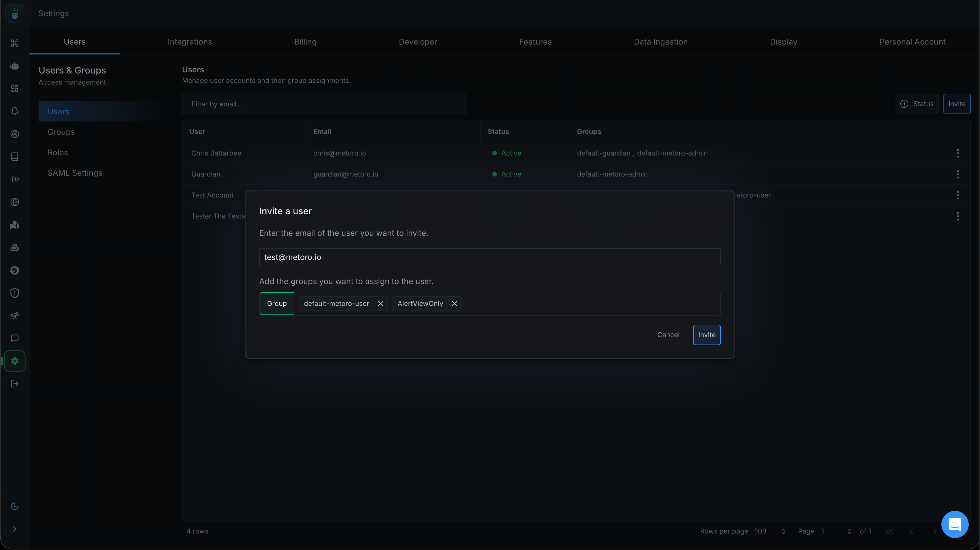980x550 pixels.
Task: Click the email field containing test@metoro.io
Action: (x=490, y=257)
